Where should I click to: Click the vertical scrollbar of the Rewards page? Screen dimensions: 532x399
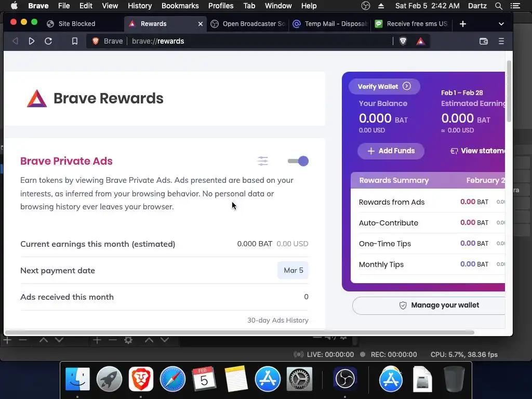509,91
